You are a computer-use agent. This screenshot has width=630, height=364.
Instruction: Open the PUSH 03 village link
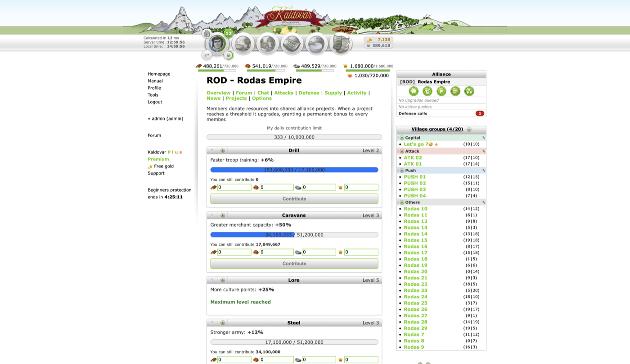pos(414,189)
